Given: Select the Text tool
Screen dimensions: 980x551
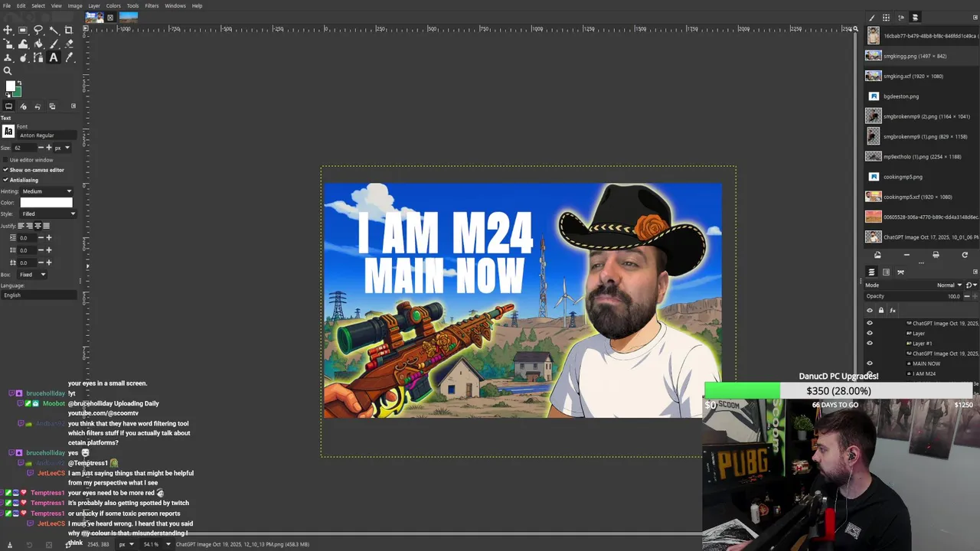Looking at the screenshot, I should [54, 57].
